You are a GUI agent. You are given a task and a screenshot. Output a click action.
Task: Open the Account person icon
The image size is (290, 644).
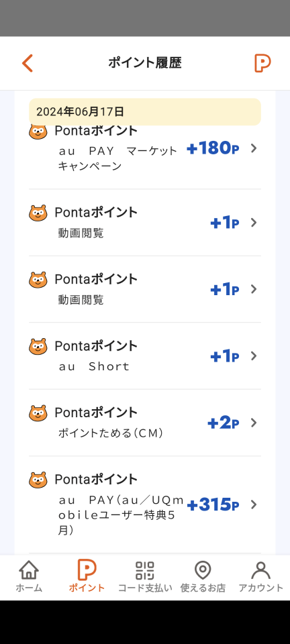(261, 570)
